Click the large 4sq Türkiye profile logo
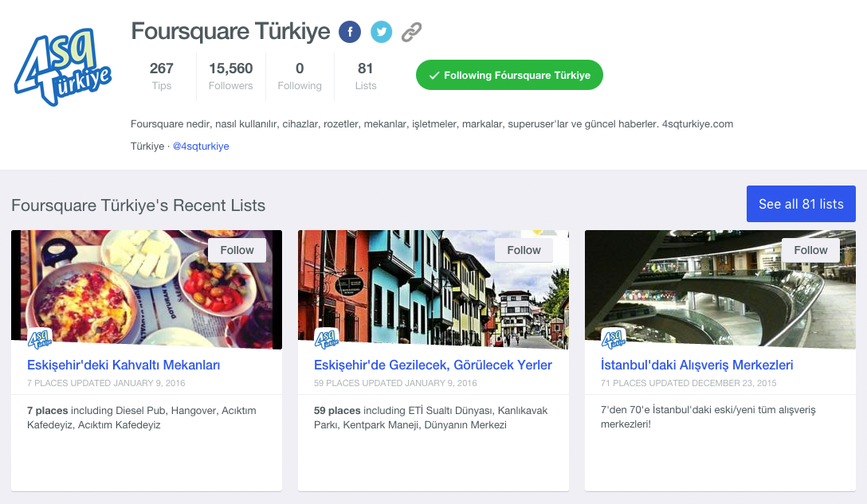Image resolution: width=867 pixels, height=504 pixels. (62, 67)
